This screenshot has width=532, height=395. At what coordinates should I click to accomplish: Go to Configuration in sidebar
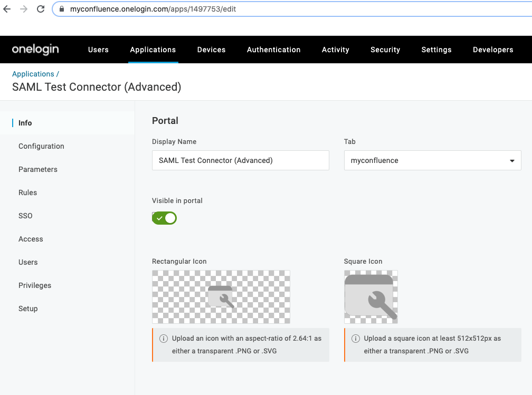(41, 146)
